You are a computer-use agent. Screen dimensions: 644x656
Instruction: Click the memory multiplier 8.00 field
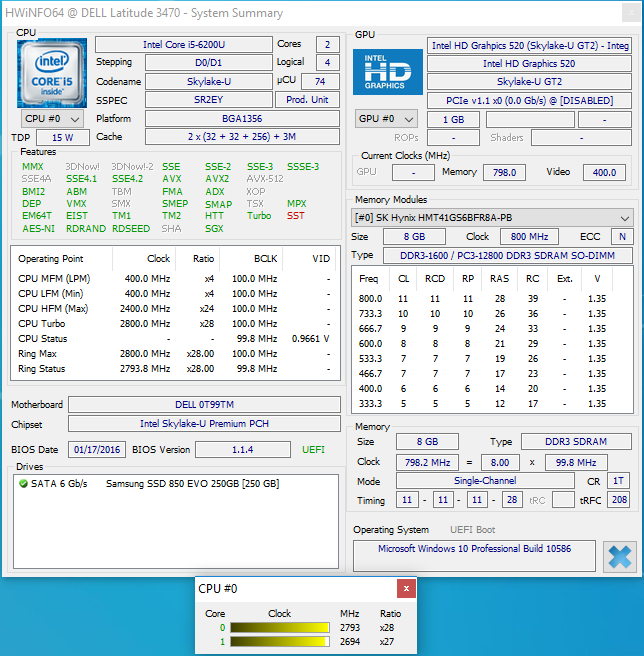click(x=500, y=463)
